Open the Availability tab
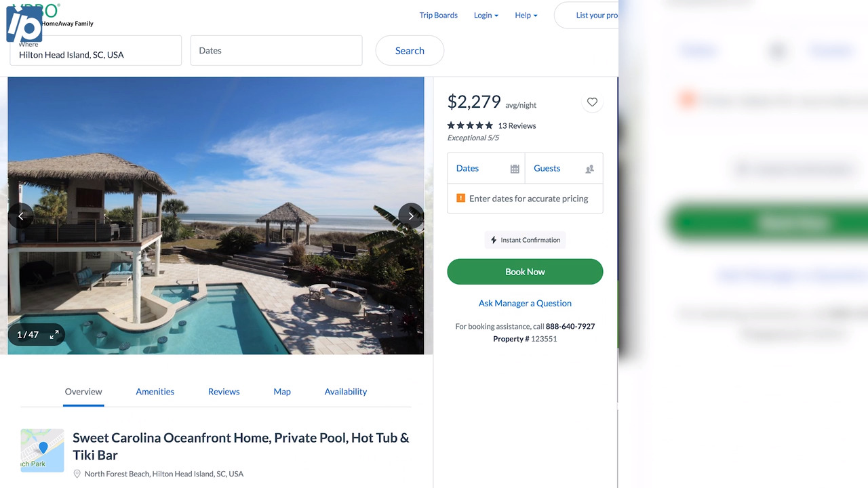The image size is (868, 488). pyautogui.click(x=345, y=391)
